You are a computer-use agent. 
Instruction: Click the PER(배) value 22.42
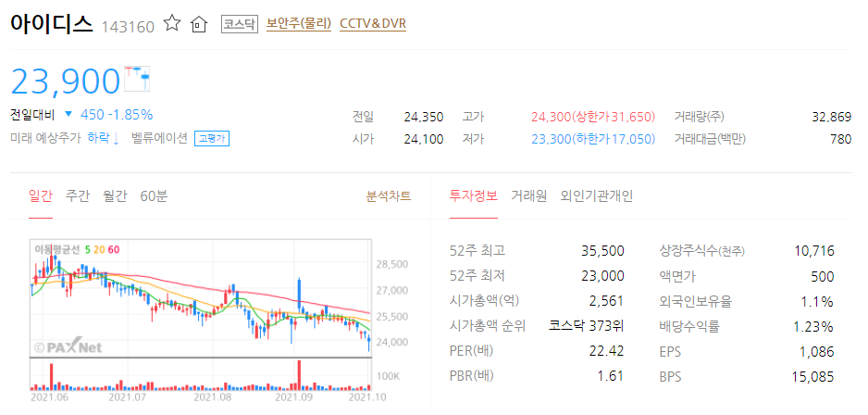607,351
